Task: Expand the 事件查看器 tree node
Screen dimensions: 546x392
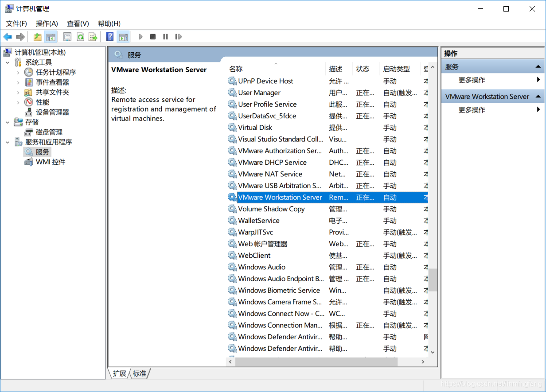Action: pyautogui.click(x=18, y=82)
